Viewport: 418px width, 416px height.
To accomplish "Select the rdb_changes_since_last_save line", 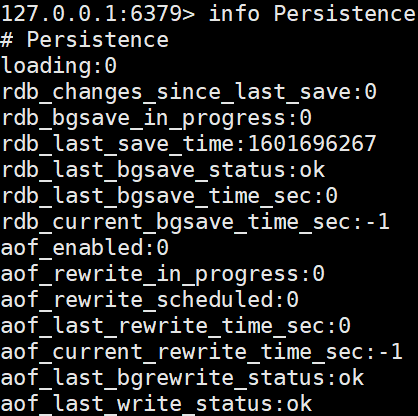I will click(189, 92).
